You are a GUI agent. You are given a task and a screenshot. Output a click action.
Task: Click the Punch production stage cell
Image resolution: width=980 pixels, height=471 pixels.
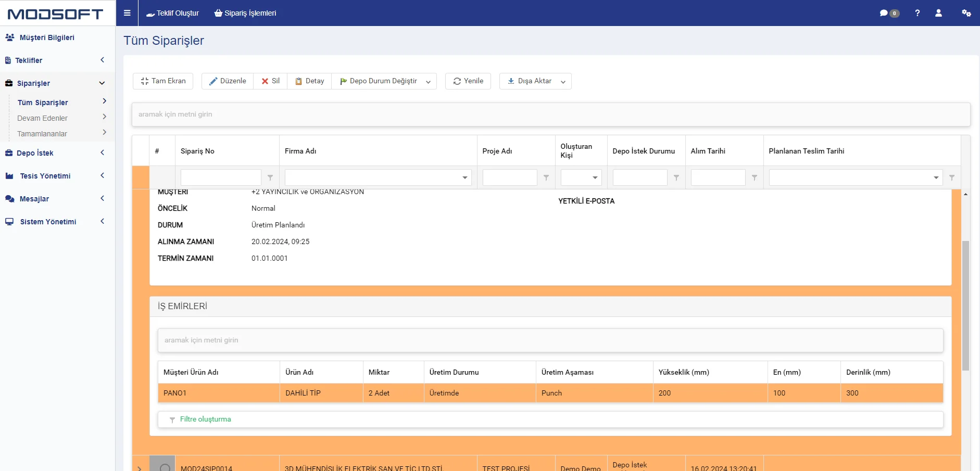594,393
